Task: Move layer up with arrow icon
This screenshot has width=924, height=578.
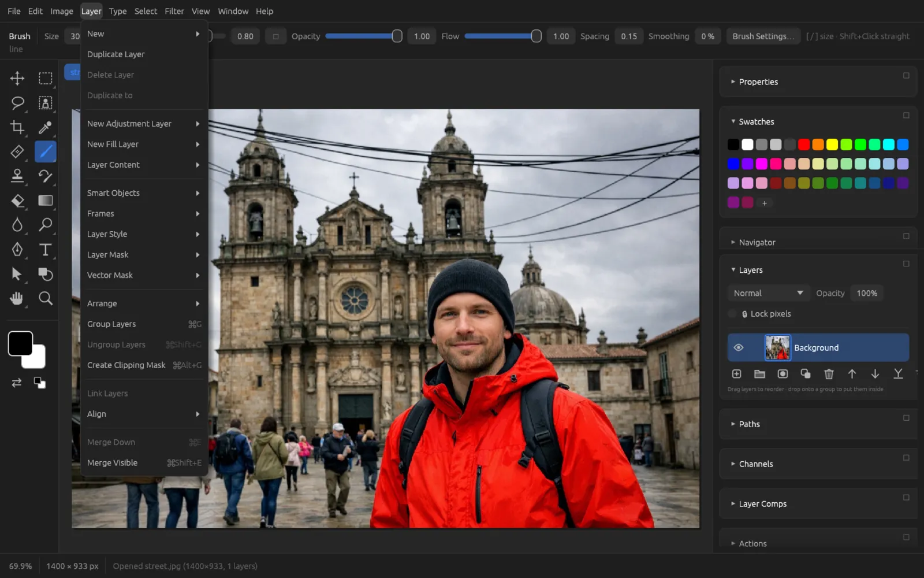Action: (x=852, y=374)
